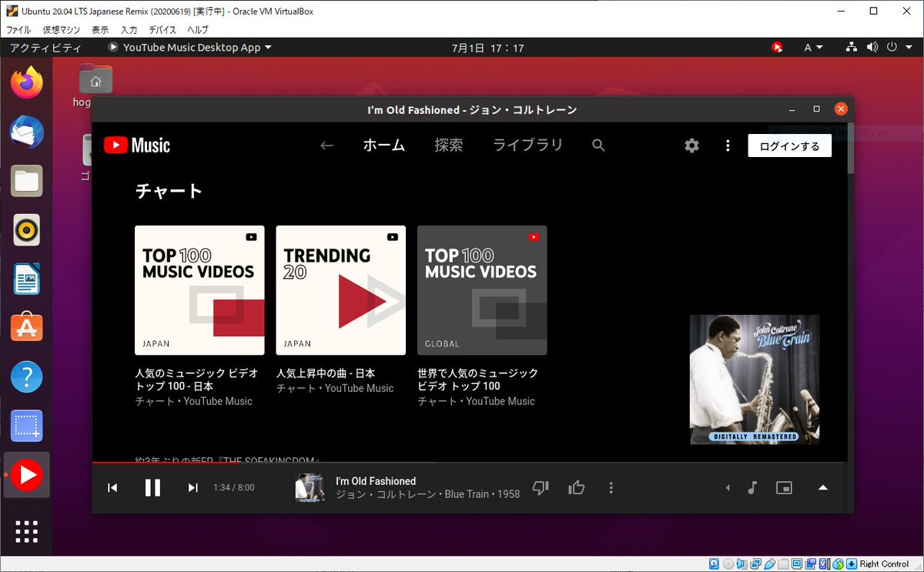Viewport: 924px width, 572px height.
Task: Launch the Screenshot tool from the dock
Action: point(27,426)
